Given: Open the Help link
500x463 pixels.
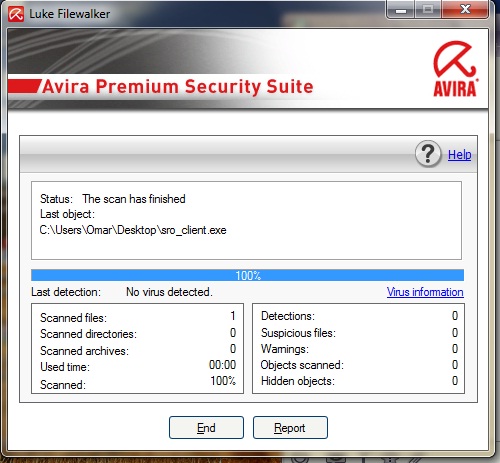Looking at the screenshot, I should click(x=459, y=155).
